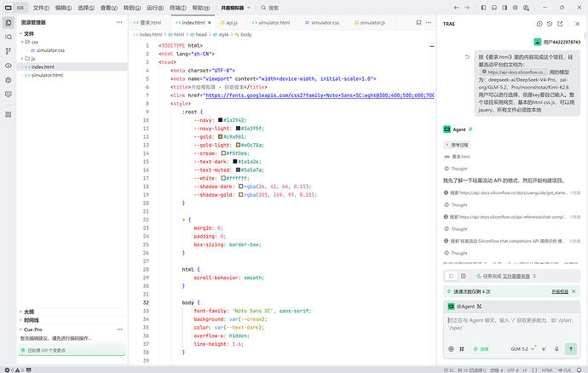Collapse the 文件 folder root in Explorer
The image size is (588, 373).
pos(21,34)
